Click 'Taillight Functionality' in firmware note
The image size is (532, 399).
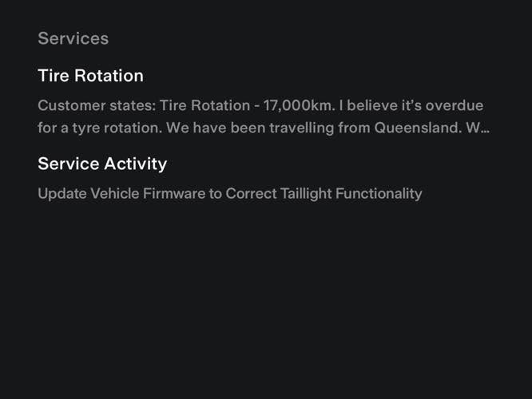(x=351, y=194)
